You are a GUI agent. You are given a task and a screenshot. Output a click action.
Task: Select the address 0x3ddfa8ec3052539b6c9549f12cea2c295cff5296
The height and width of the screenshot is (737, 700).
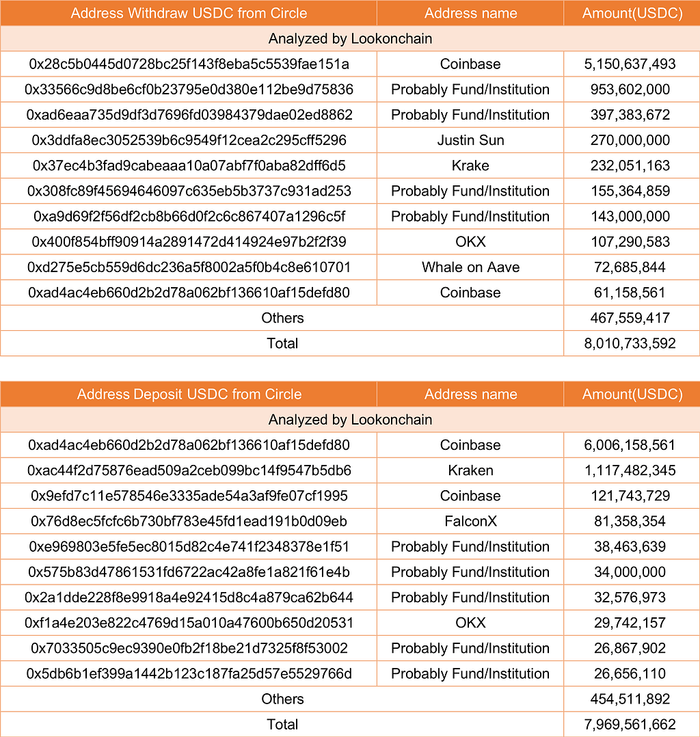pos(189,140)
